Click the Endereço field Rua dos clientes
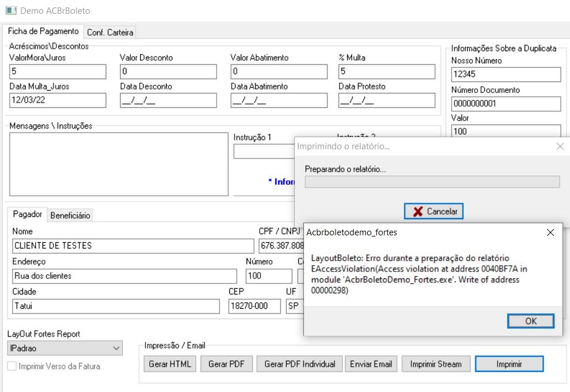The height and width of the screenshot is (392, 570). tap(125, 276)
